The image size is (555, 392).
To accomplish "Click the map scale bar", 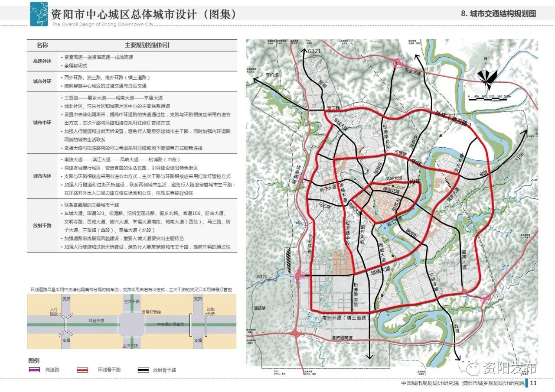I will 490,99.
